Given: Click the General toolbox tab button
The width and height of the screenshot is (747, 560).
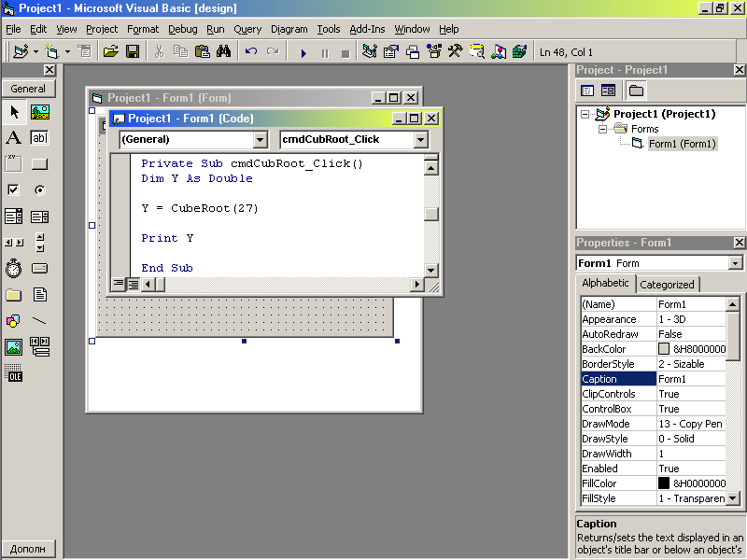Looking at the screenshot, I should tap(29, 89).
